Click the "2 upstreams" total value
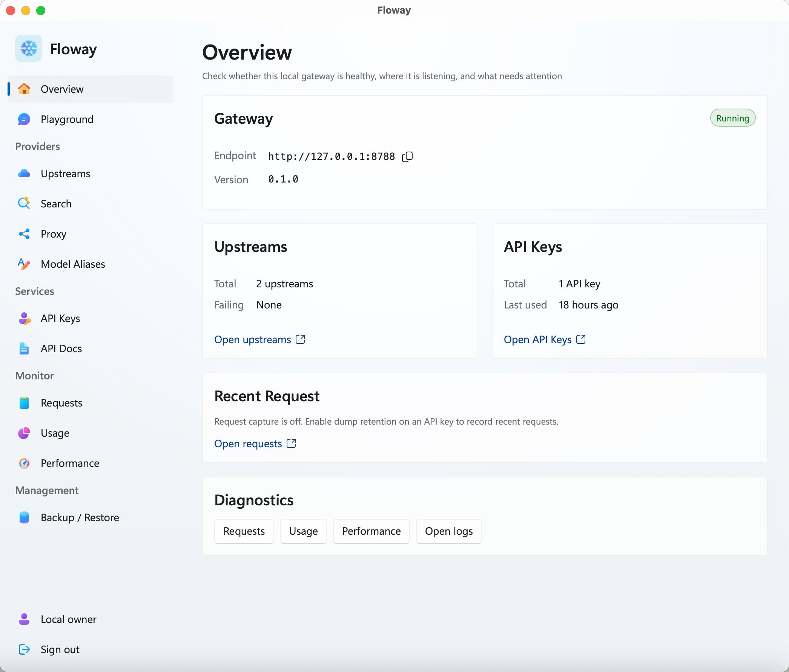 click(284, 284)
